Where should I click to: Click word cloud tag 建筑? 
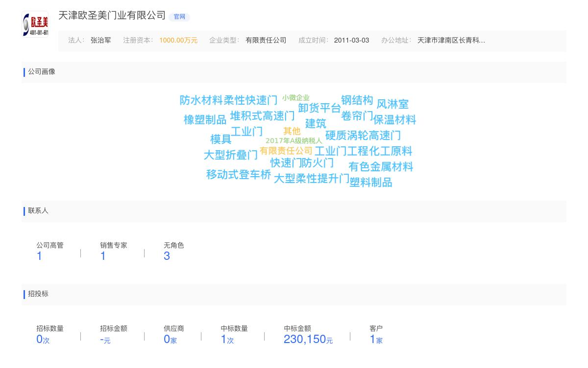click(x=316, y=124)
